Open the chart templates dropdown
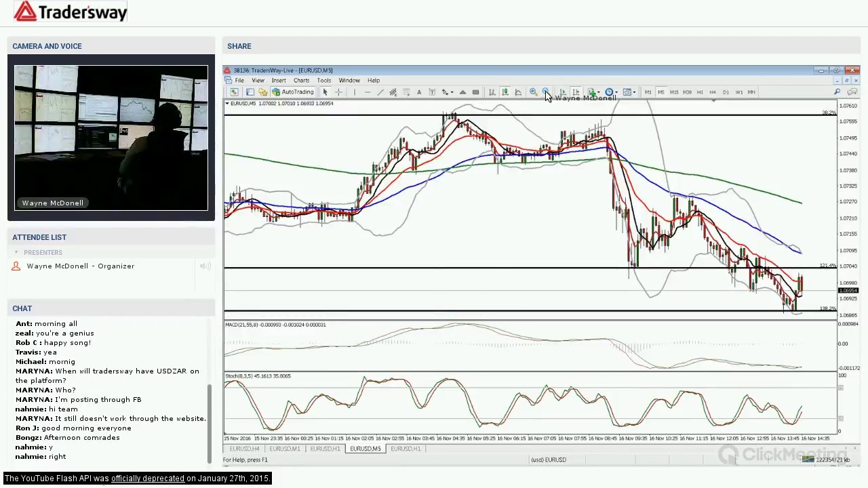 pos(629,91)
